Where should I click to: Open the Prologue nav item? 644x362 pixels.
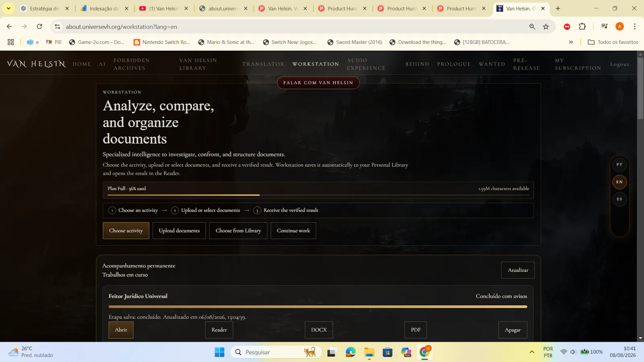coord(454,64)
